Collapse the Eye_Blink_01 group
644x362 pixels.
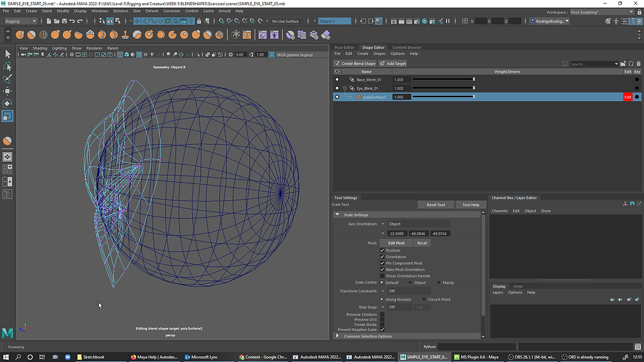[345, 89]
